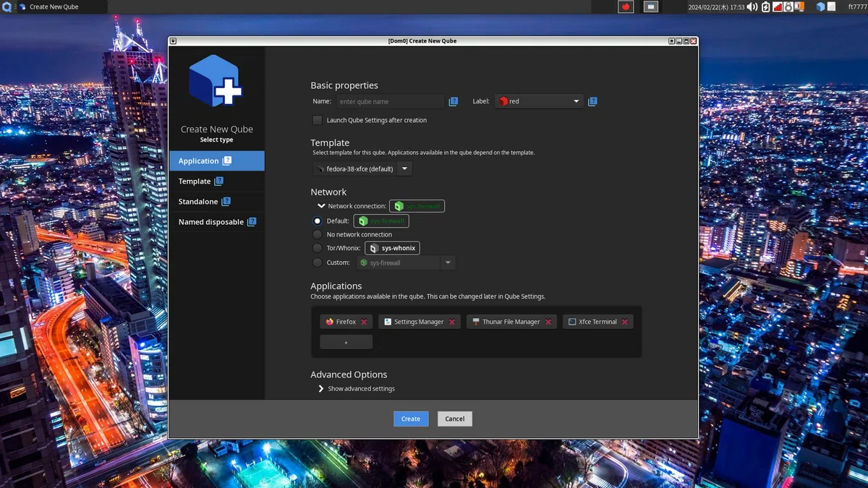
Task: Open the help icon next to Name field
Action: tap(454, 101)
